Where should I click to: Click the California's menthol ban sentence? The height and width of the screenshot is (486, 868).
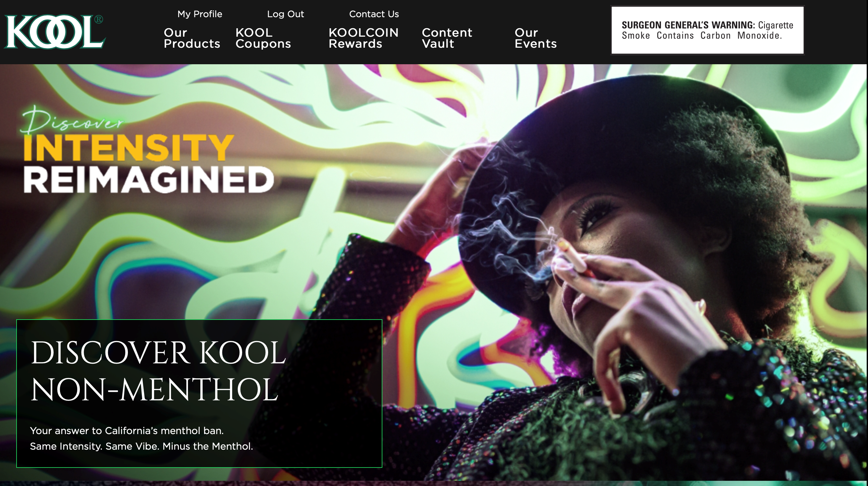(x=127, y=431)
